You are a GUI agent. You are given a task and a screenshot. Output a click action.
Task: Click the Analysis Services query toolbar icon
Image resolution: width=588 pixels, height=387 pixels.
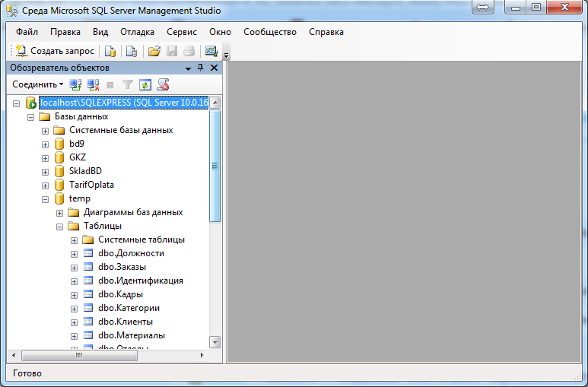pyautogui.click(x=132, y=51)
